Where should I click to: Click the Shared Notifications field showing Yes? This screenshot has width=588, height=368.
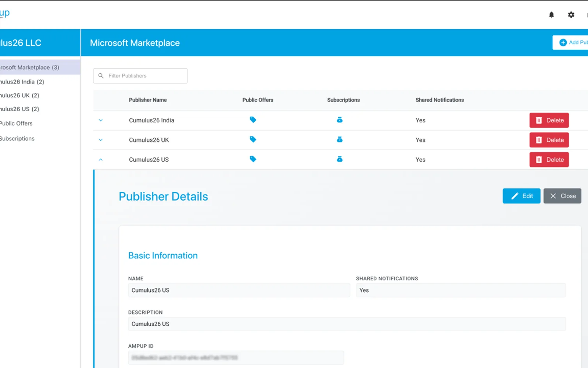click(461, 290)
